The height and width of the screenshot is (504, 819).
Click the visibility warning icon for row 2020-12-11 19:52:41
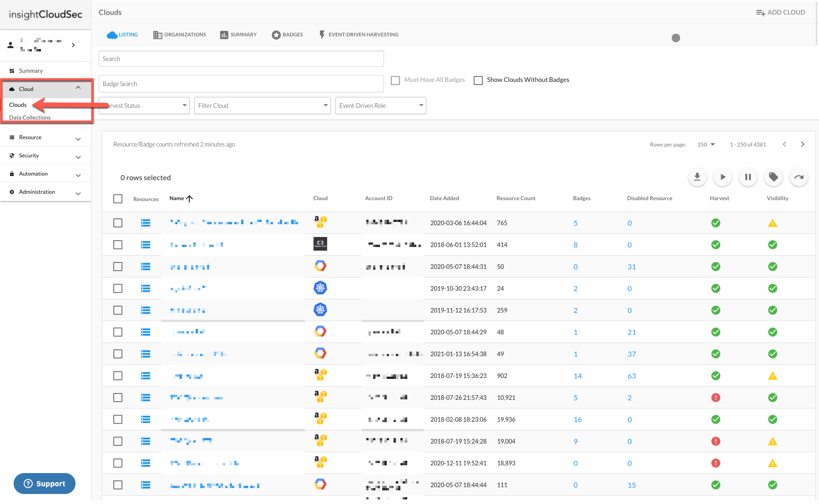(773, 463)
